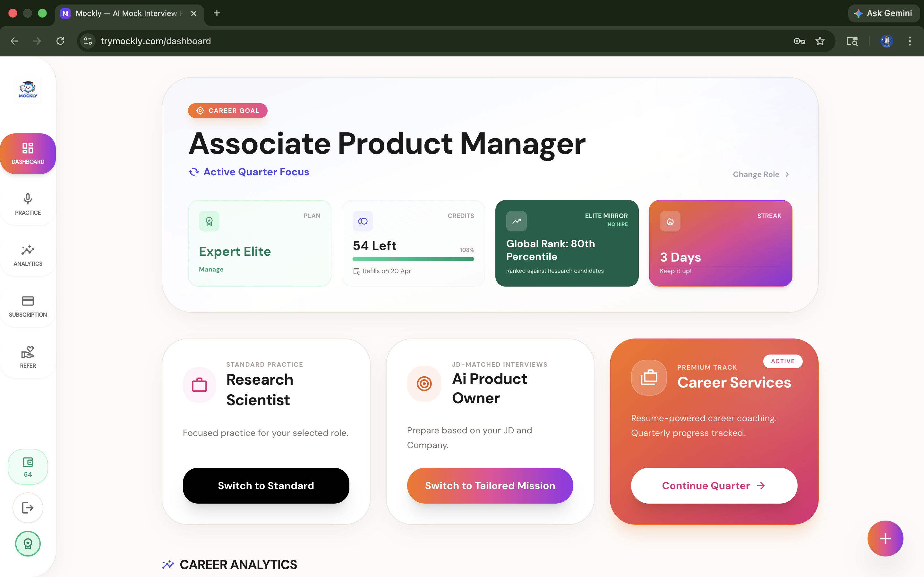Screen dimensions: 924x577
Task: Click the streak flame icon
Action: (x=670, y=221)
